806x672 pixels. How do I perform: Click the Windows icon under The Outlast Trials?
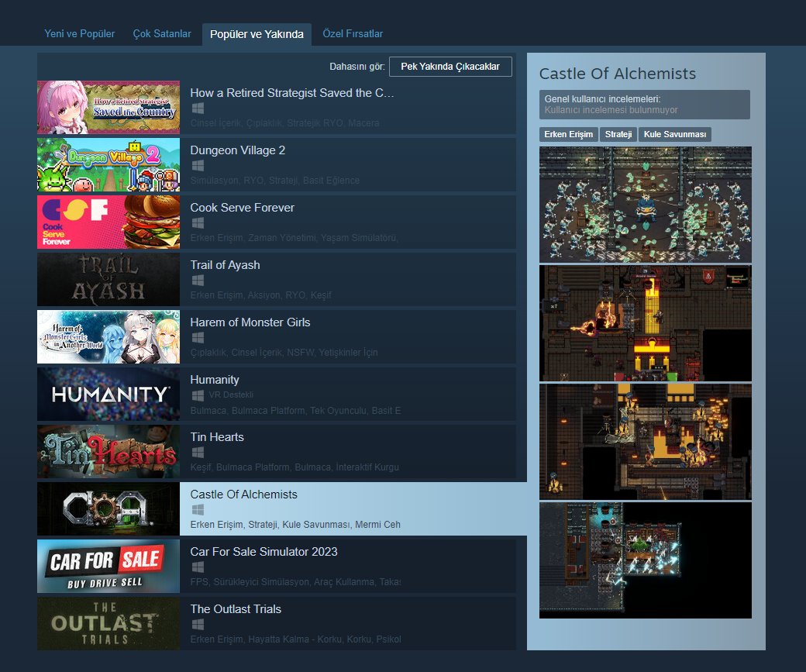pyautogui.click(x=198, y=624)
